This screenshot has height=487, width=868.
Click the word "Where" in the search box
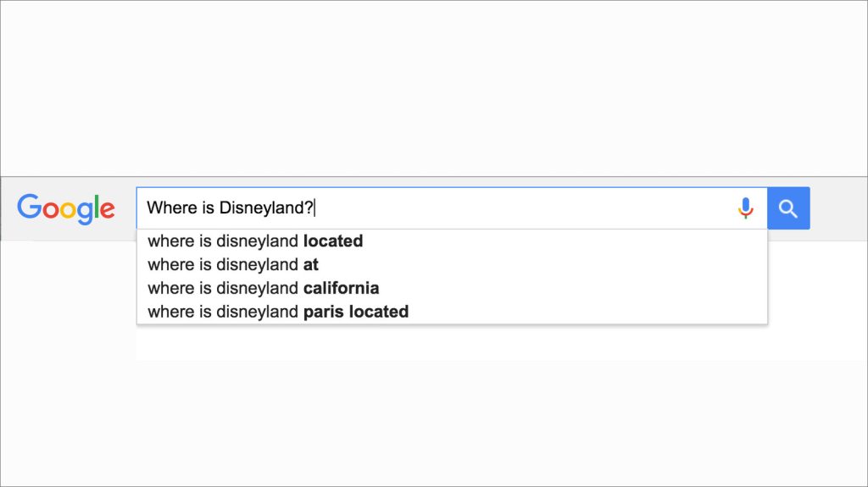(x=168, y=208)
